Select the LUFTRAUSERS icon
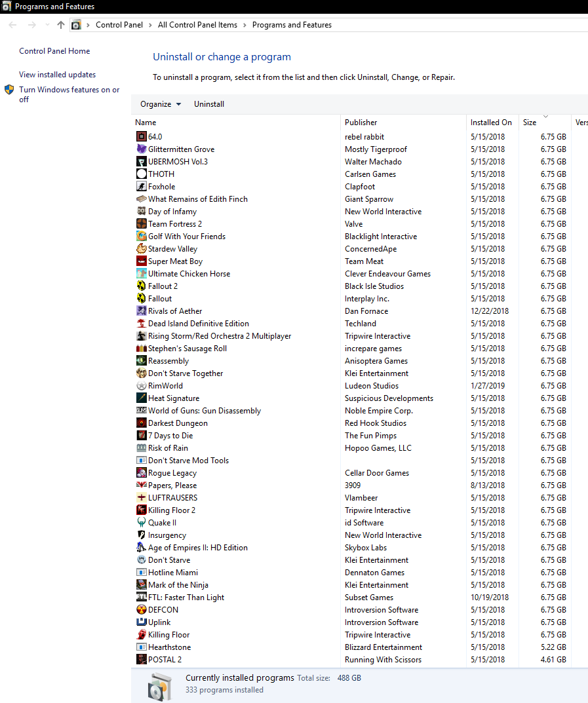588x703 pixels. (142, 498)
